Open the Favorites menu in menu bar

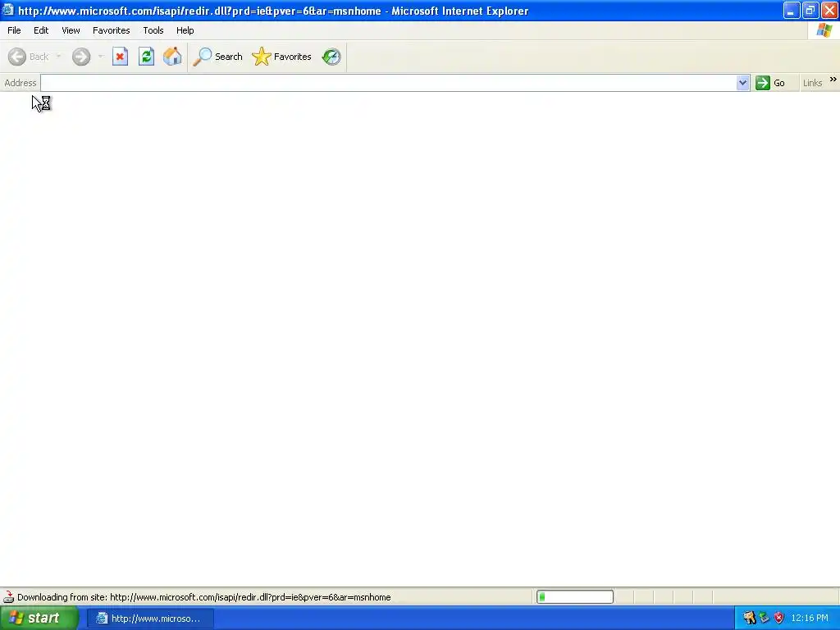[x=111, y=30]
